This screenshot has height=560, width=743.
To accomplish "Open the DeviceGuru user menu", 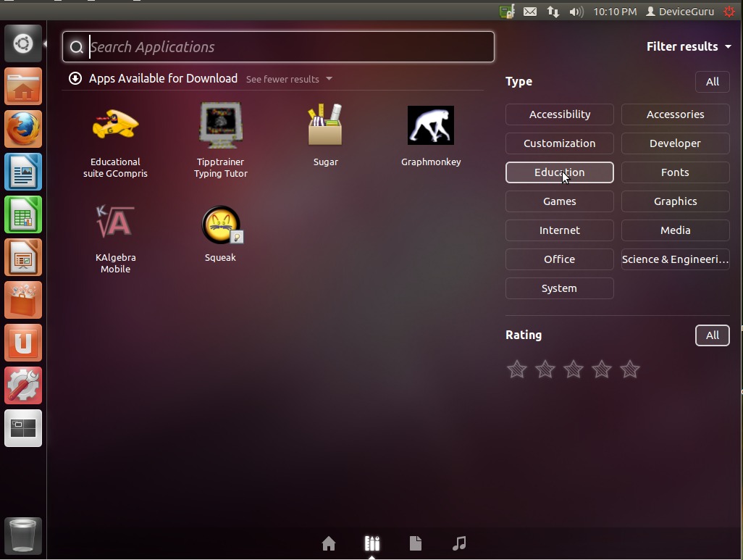I will point(680,12).
